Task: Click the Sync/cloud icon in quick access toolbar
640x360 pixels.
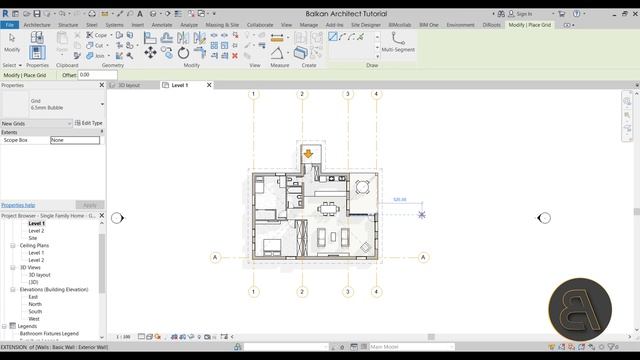Action: click(92, 14)
